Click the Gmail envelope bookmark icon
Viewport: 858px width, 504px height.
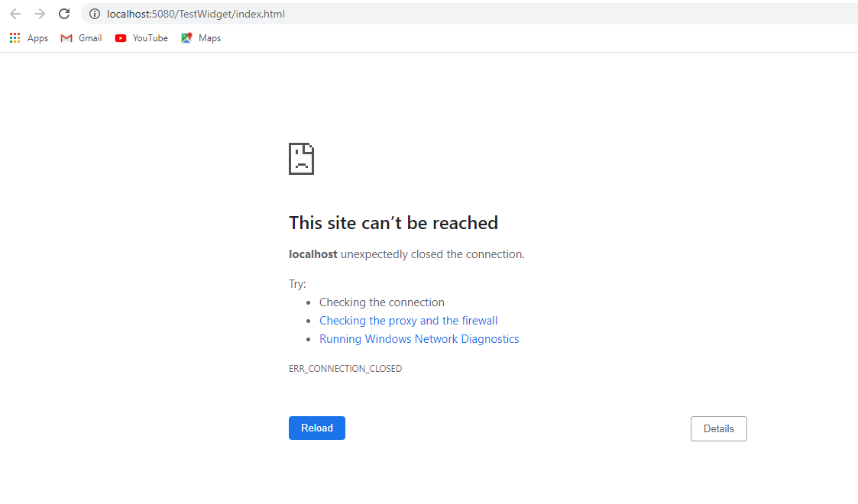pyautogui.click(x=66, y=37)
